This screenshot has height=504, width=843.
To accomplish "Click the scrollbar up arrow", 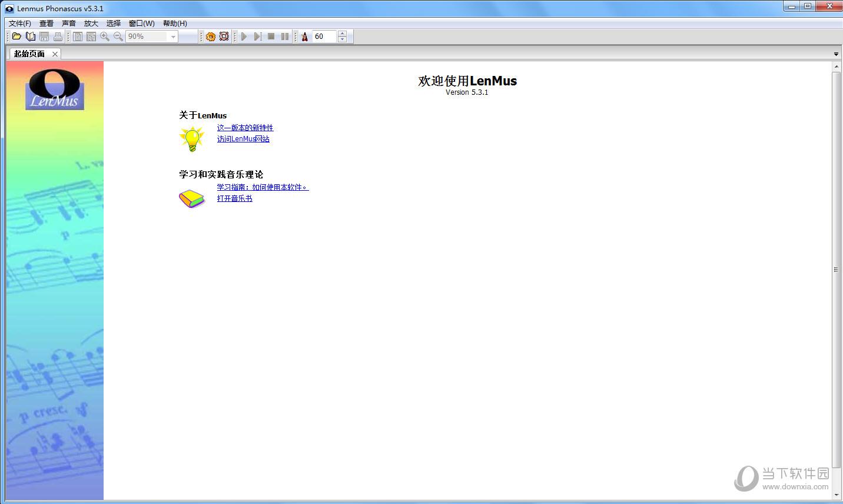I will coord(836,67).
